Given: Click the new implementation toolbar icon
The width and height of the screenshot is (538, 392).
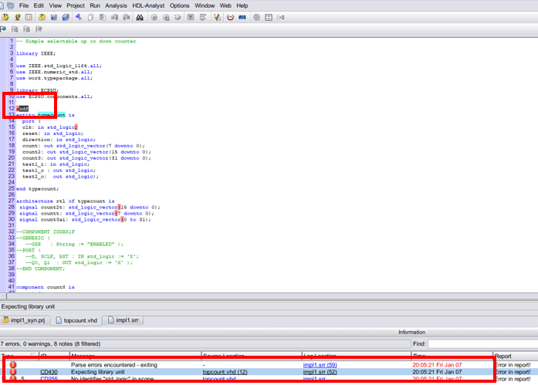Looking at the screenshot, I should 17,17.
